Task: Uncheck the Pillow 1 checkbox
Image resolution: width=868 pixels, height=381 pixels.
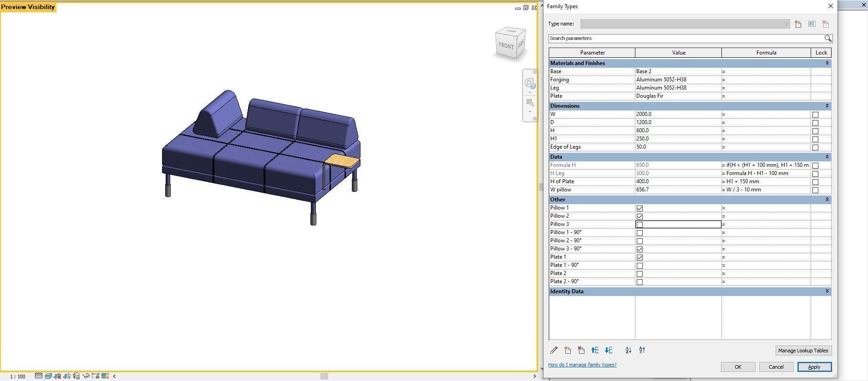Action: click(640, 208)
